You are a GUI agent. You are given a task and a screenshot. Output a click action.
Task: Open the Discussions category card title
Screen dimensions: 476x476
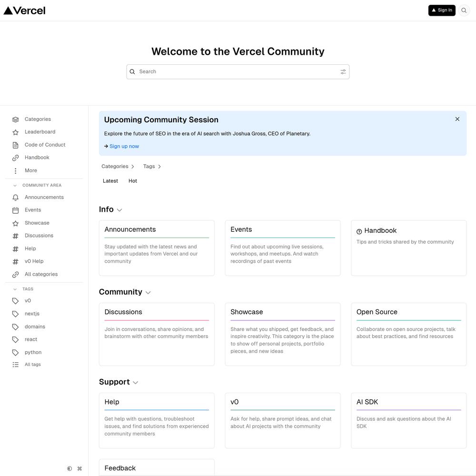pyautogui.click(x=123, y=312)
